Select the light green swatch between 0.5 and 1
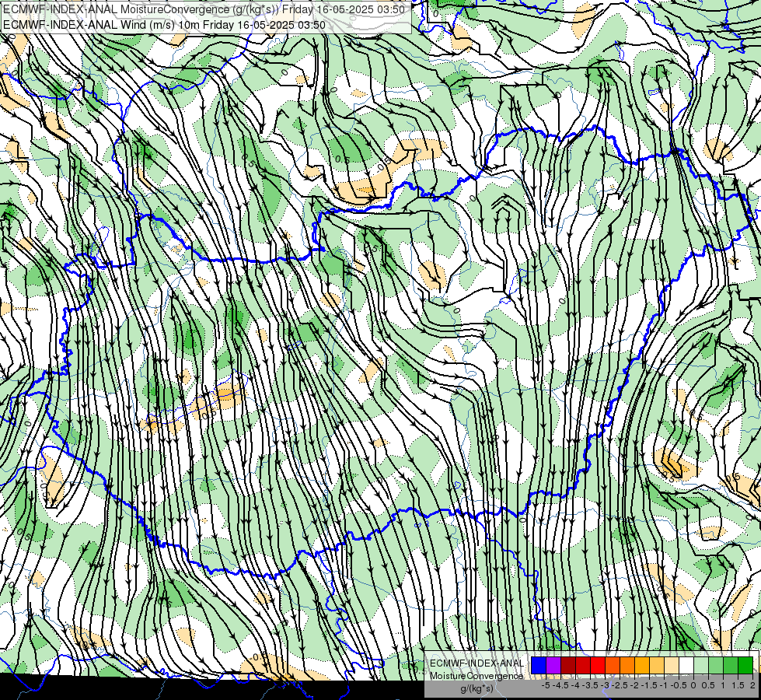This screenshot has height=700, width=761. click(x=716, y=665)
